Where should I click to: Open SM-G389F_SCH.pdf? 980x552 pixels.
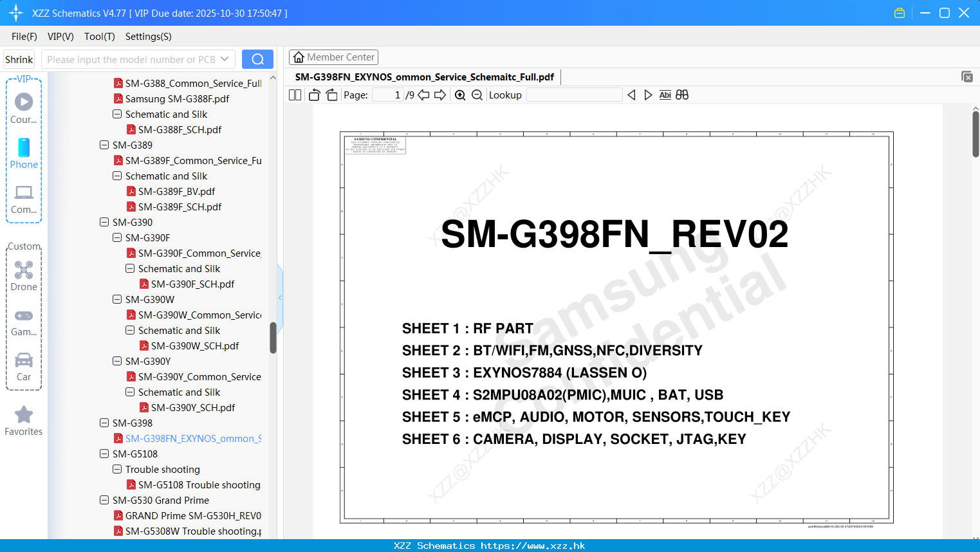(x=174, y=207)
